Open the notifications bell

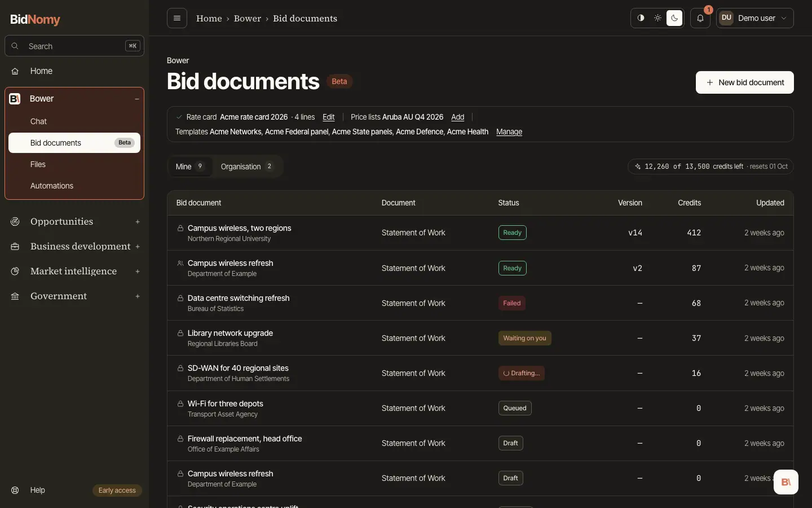point(700,18)
